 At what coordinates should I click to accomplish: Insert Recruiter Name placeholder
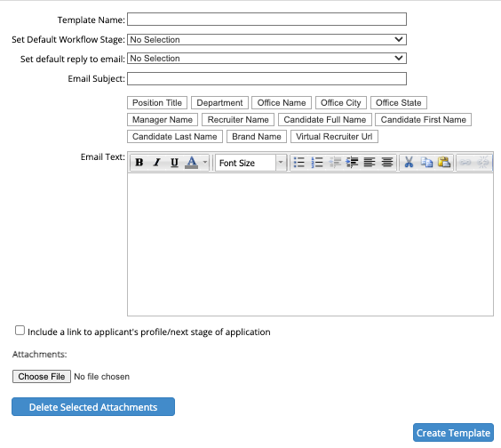click(238, 120)
